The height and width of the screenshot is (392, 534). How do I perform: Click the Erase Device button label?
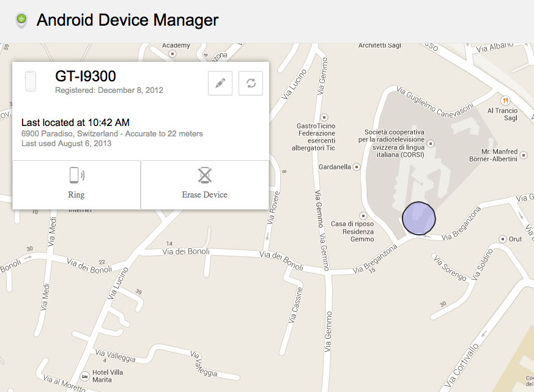pos(205,194)
